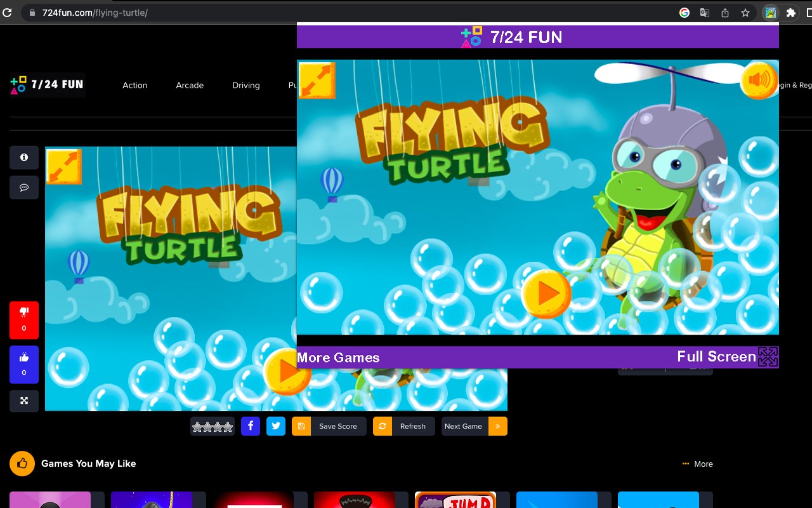Go to the Next Game
Screen dimensions: 812x508
(x=464, y=426)
